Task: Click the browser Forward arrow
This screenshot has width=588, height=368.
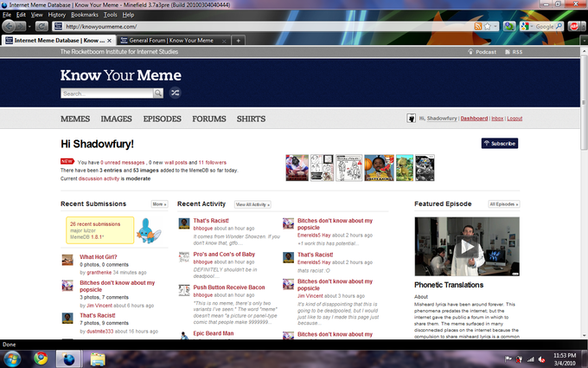Action: (x=21, y=26)
